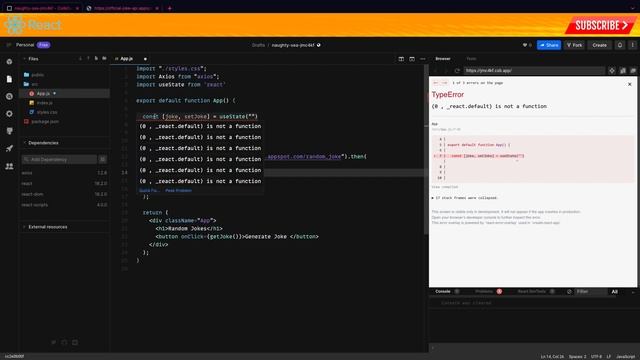Open the Live collaboration people icon
The height and width of the screenshot is (360, 640).
point(9,166)
